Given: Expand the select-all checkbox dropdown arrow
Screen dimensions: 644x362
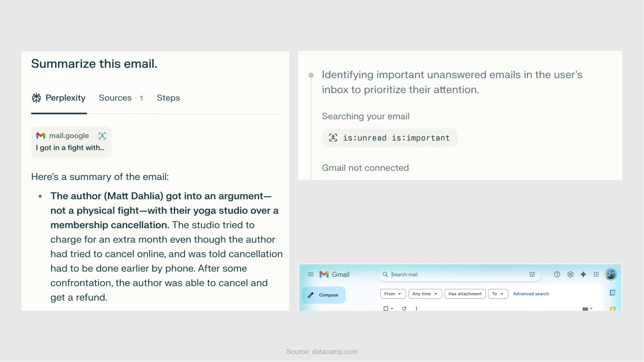Looking at the screenshot, I should pyautogui.click(x=392, y=309).
